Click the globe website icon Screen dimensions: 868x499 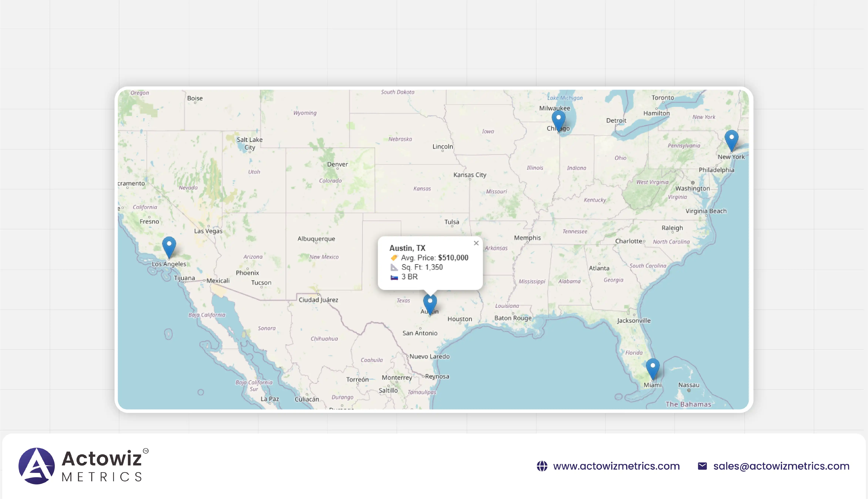tap(542, 466)
